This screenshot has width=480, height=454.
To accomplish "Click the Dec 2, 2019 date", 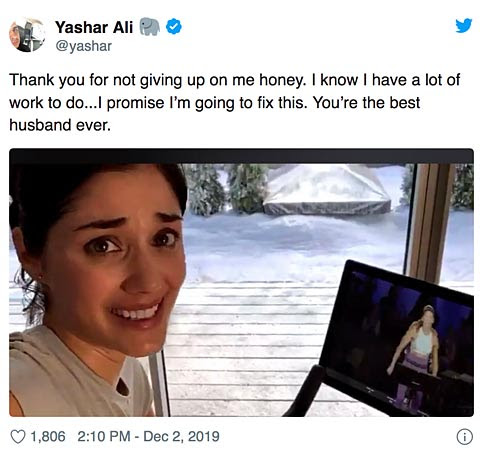I will click(181, 437).
